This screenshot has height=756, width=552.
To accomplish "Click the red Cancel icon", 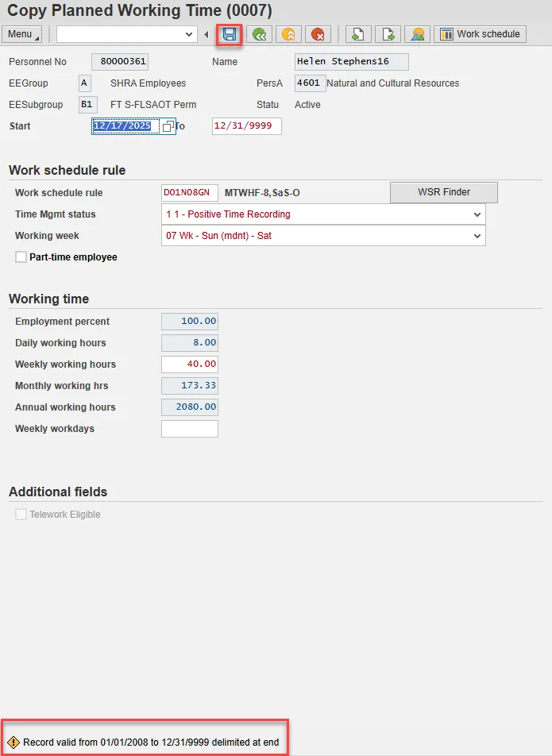I will pyautogui.click(x=318, y=34).
